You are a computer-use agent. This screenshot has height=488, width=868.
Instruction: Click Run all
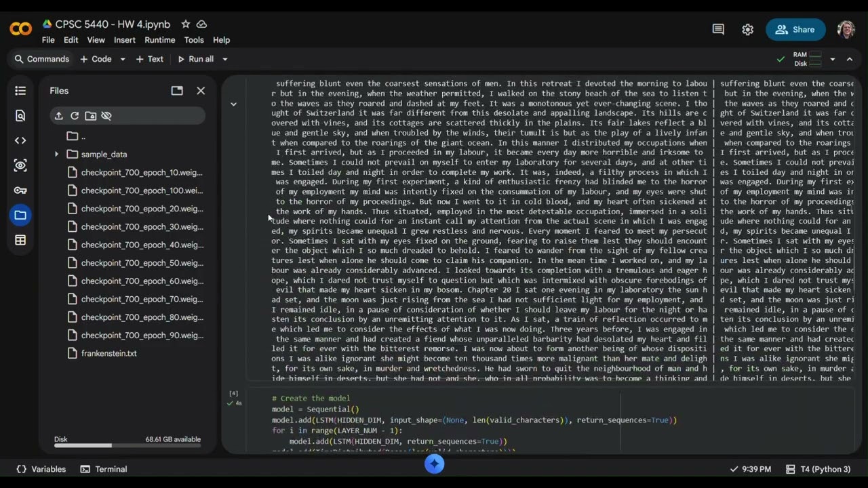click(x=195, y=59)
